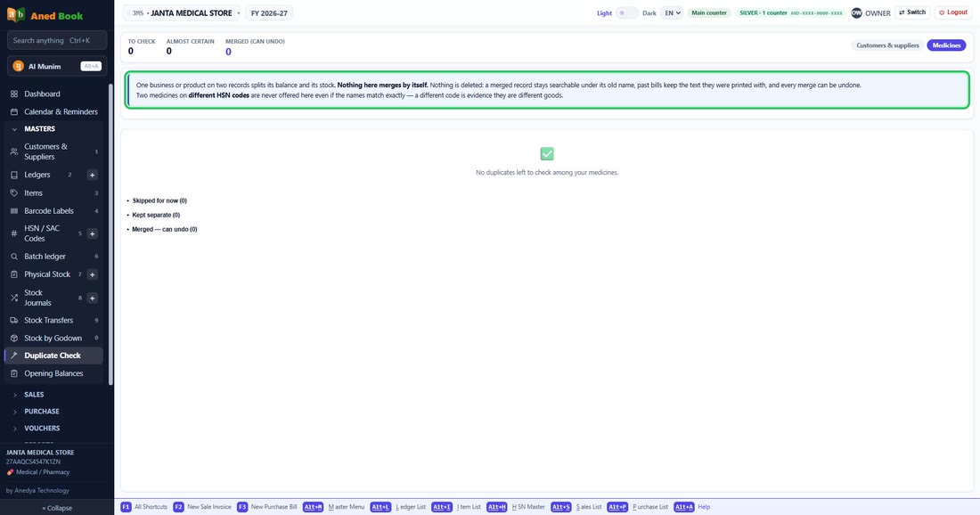The height and width of the screenshot is (515, 980).
Task: Open Batch ledger in the sidebar
Action: pos(53,257)
